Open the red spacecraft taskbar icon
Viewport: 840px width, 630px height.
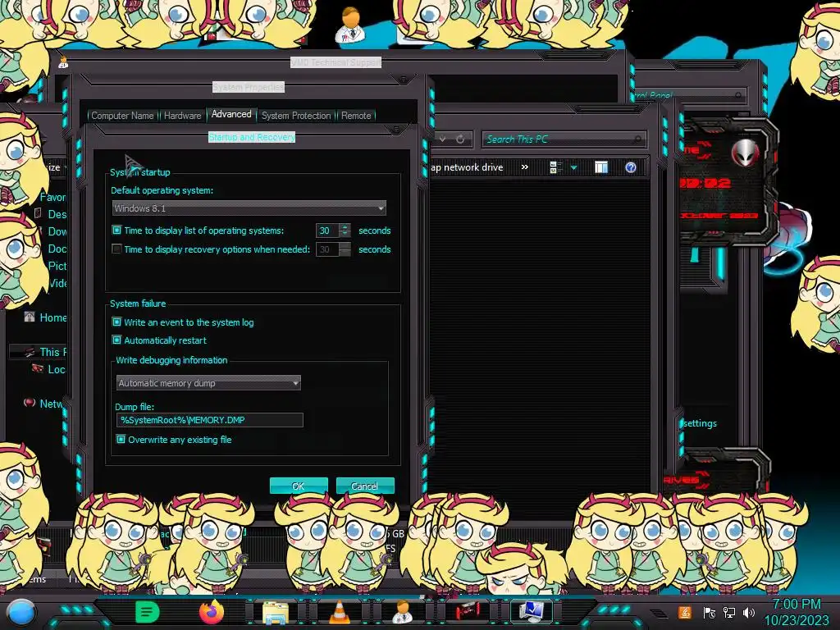[467, 612]
